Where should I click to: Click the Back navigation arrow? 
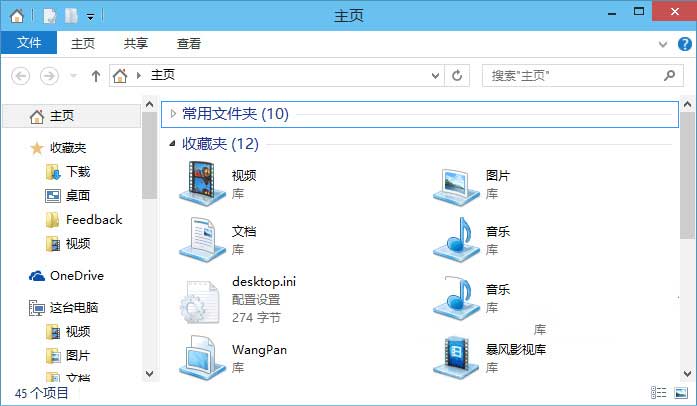tap(21, 75)
